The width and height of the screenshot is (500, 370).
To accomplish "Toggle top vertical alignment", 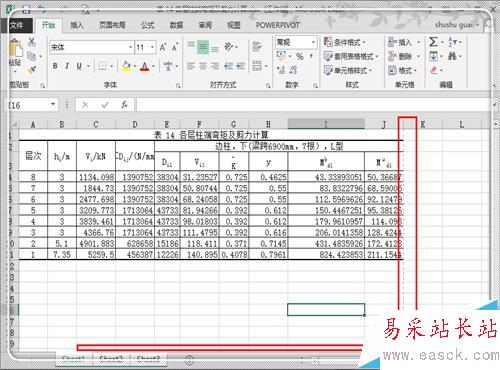I will (x=191, y=44).
